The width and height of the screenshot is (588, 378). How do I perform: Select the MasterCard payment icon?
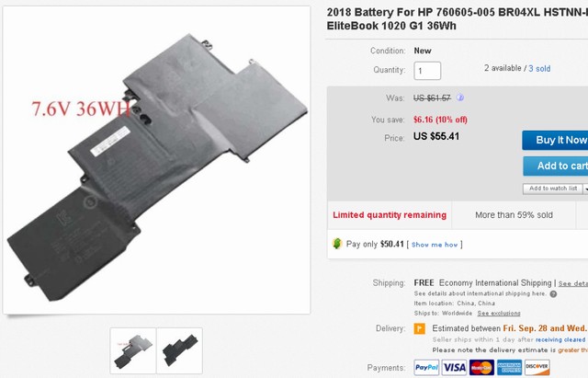coord(481,367)
